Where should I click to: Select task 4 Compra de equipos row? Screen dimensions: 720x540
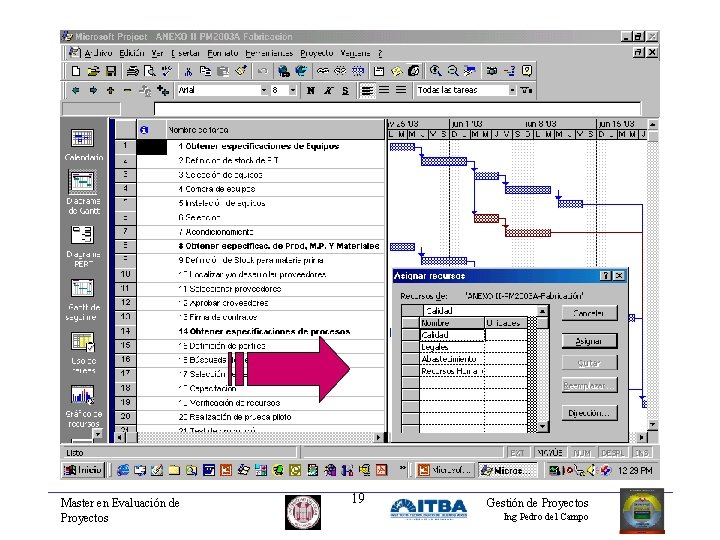249,189
